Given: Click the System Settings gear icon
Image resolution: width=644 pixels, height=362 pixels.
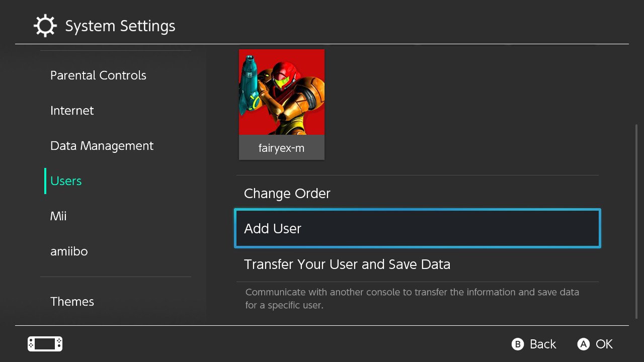Looking at the screenshot, I should (45, 26).
